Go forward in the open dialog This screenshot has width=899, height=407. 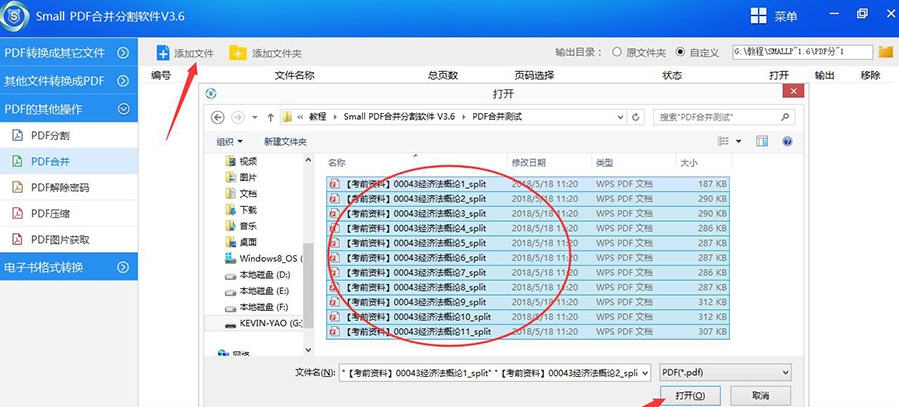pyautogui.click(x=237, y=117)
